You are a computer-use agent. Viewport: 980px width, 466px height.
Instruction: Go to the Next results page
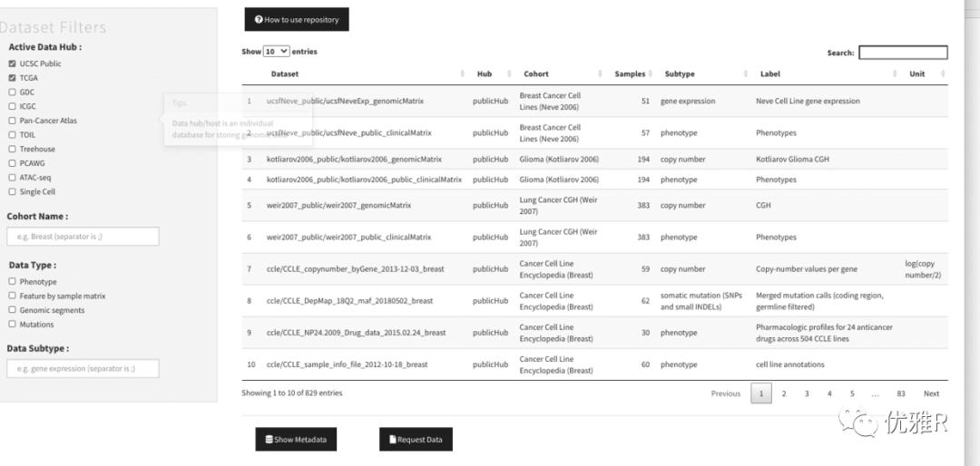[931, 393]
